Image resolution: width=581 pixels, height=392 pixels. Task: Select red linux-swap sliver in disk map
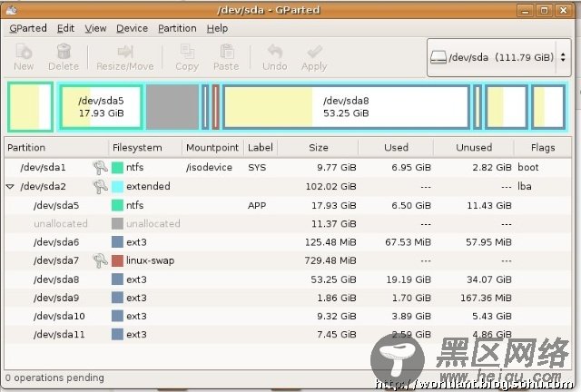216,107
